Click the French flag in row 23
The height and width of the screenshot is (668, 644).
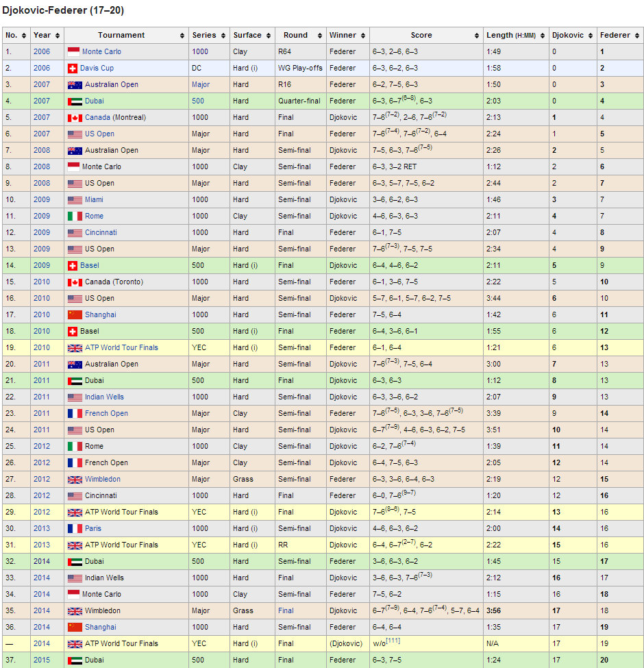75,414
